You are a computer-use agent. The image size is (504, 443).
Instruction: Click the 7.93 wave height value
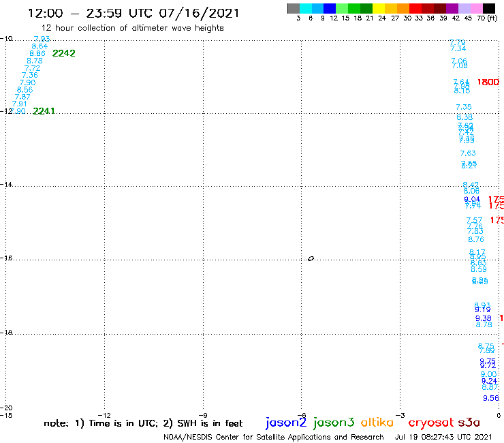pyautogui.click(x=42, y=39)
